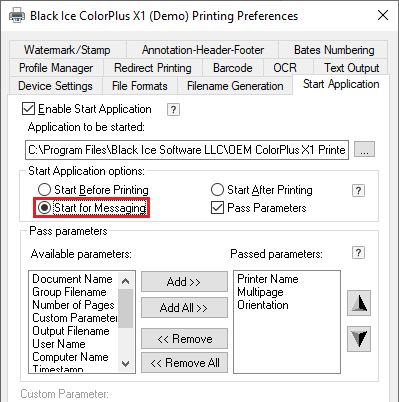
Task: Click the move parameter up arrow icon
Action: click(359, 303)
